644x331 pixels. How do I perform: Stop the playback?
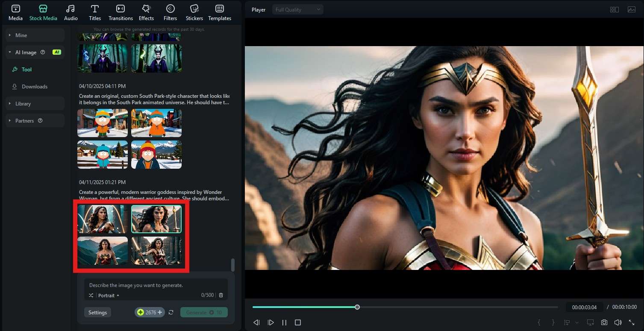click(298, 322)
